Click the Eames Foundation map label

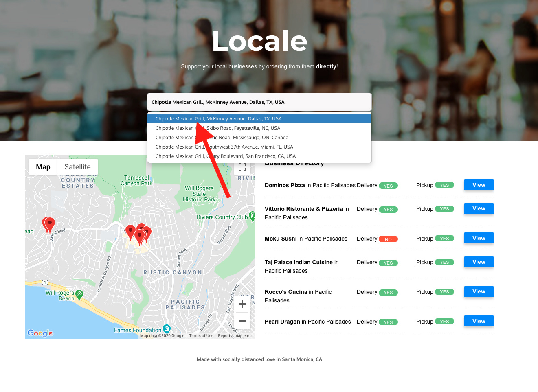click(138, 330)
